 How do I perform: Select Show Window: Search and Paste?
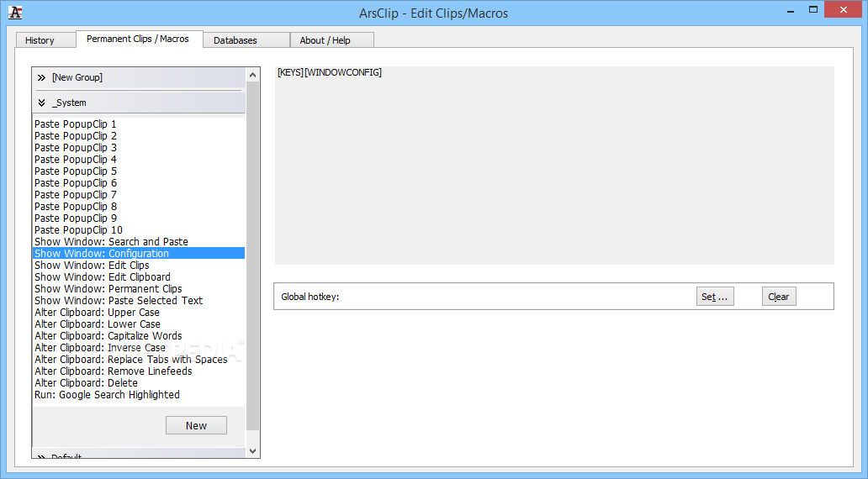[139, 242]
